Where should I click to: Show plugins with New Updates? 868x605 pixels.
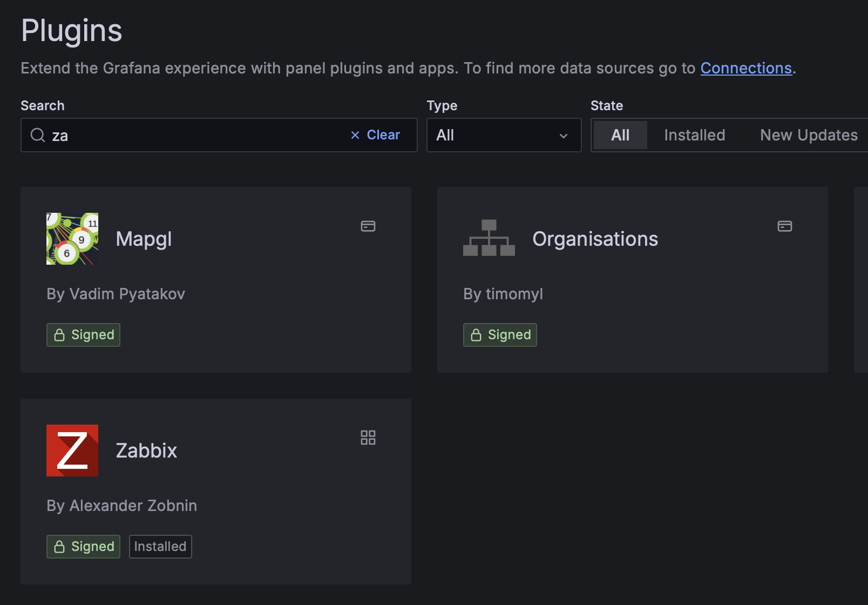(808, 135)
